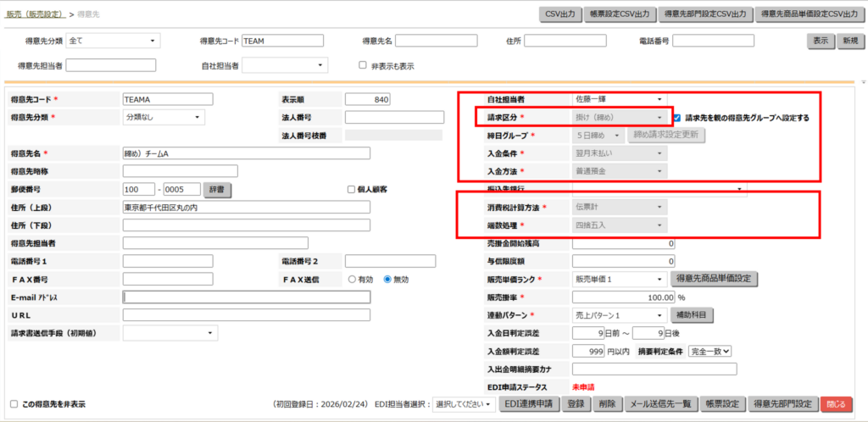
Task: Select the 無効 FAX送信 radio button
Action: [387, 280]
